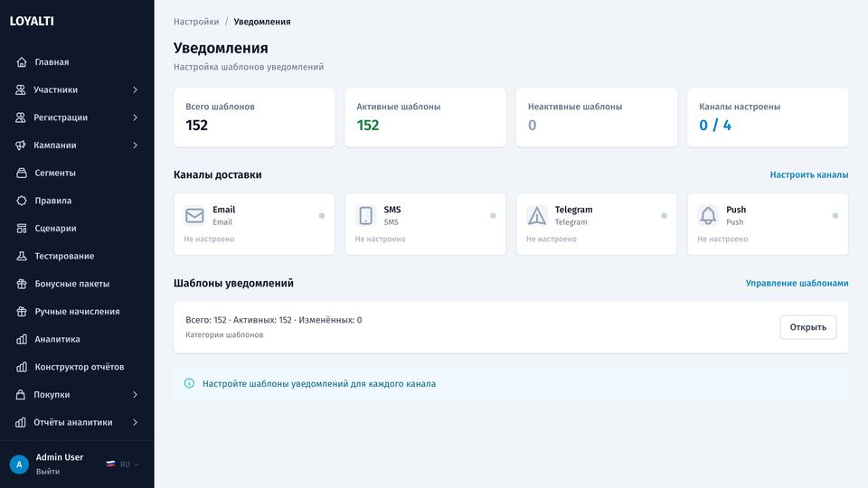Click the Настроить каналы link
The width and height of the screenshot is (868, 488).
pyautogui.click(x=808, y=174)
